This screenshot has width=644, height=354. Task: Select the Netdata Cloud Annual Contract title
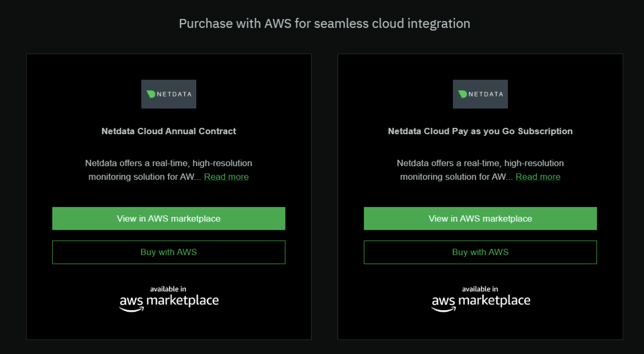(x=169, y=131)
